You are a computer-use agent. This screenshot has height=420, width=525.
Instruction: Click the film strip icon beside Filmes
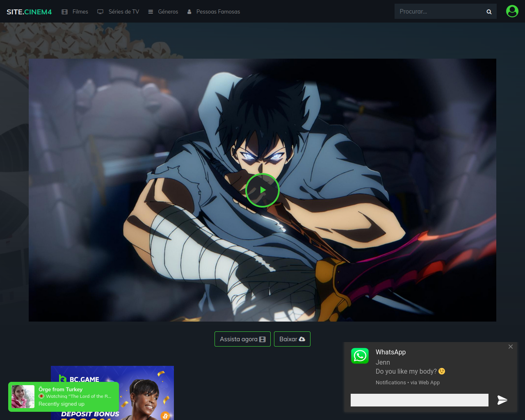(64, 12)
